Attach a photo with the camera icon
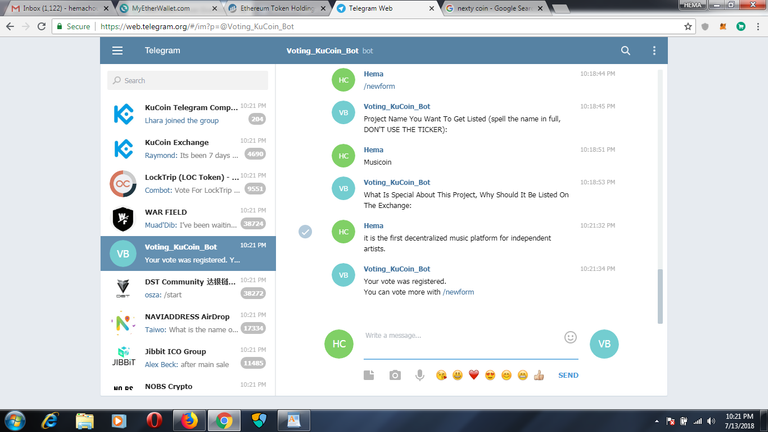768x432 pixels. click(395, 375)
